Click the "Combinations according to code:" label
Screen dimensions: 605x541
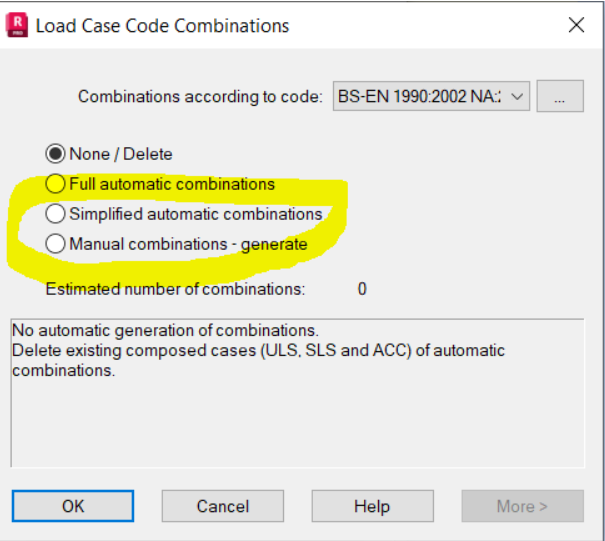pyautogui.click(x=200, y=97)
